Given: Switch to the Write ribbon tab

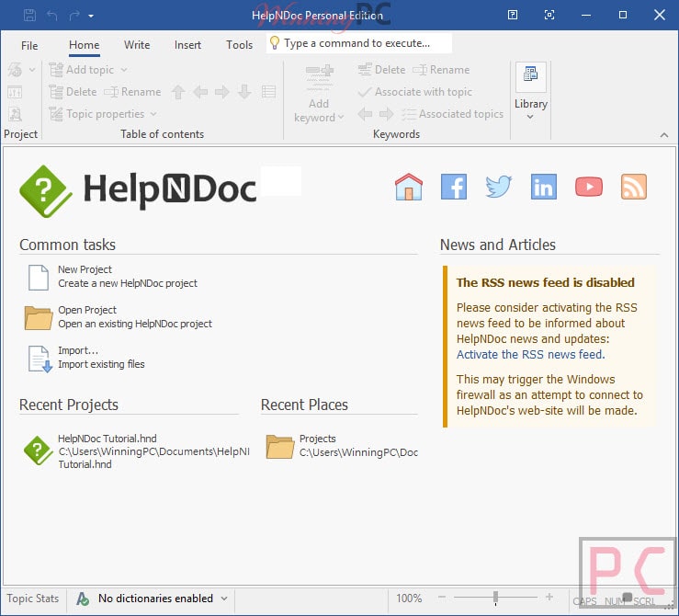Looking at the screenshot, I should click(x=137, y=45).
